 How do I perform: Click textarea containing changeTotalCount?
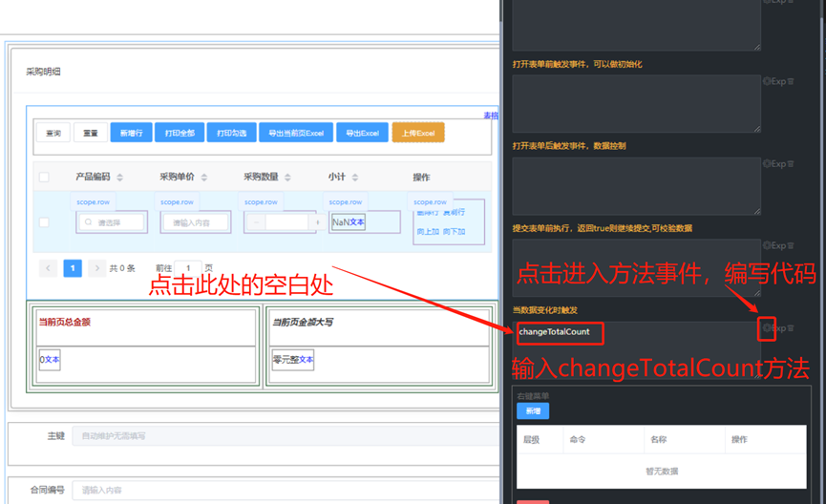[x=636, y=350]
